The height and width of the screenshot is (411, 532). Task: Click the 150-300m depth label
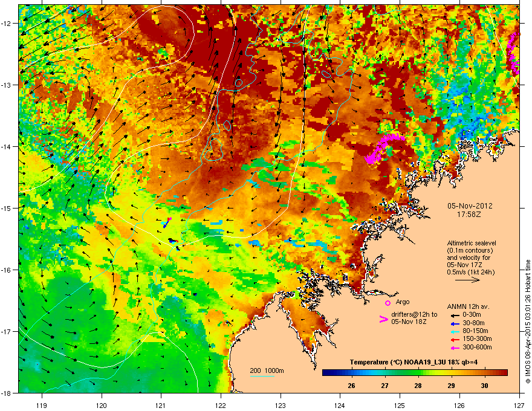tap(477, 338)
